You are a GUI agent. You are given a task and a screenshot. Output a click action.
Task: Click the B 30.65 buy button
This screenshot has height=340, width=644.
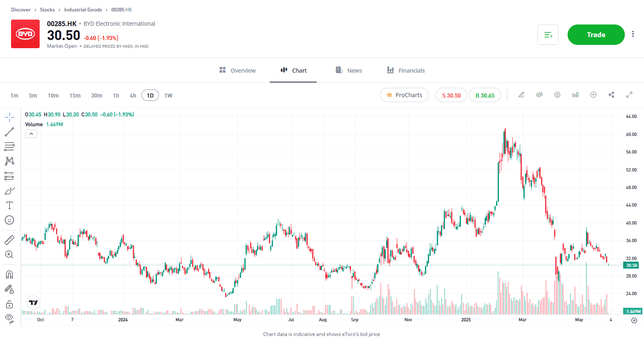pyautogui.click(x=485, y=95)
